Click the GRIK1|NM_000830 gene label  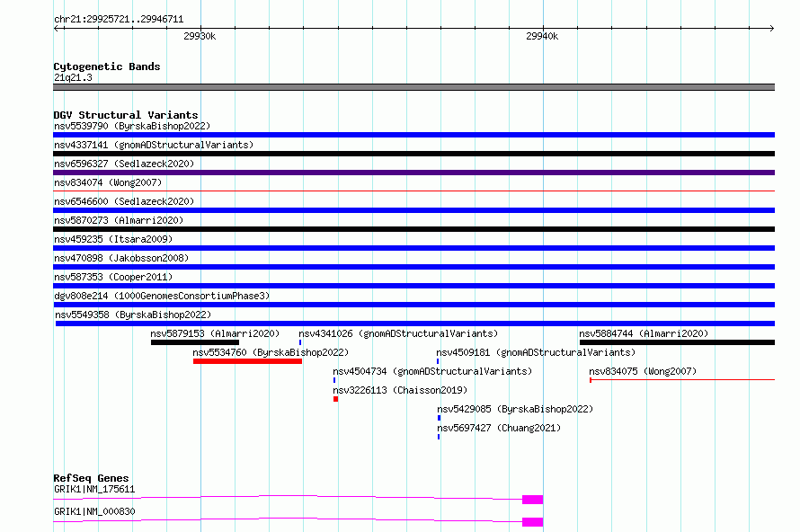[x=94, y=511]
